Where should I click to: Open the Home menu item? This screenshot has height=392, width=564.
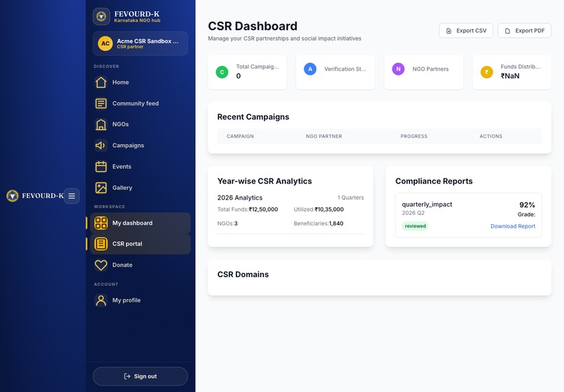pos(140,83)
